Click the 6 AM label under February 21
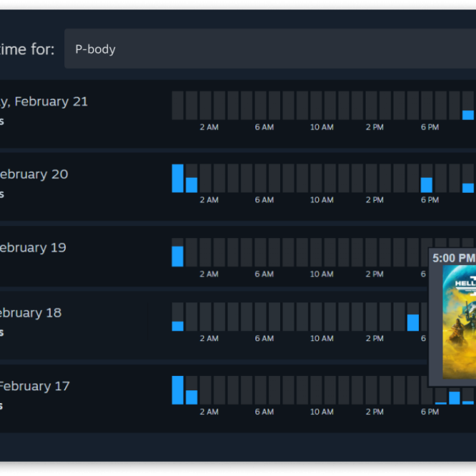This screenshot has width=476, height=476. [264, 127]
